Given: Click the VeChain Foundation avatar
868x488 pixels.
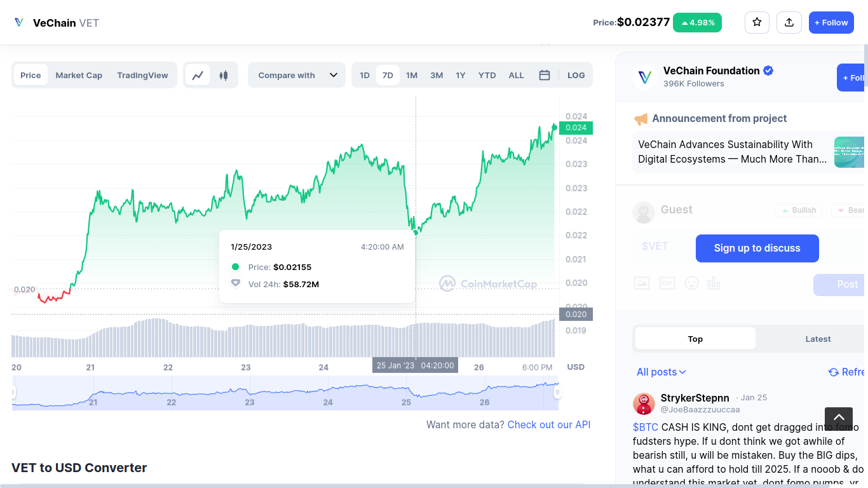Looking at the screenshot, I should tap(645, 78).
